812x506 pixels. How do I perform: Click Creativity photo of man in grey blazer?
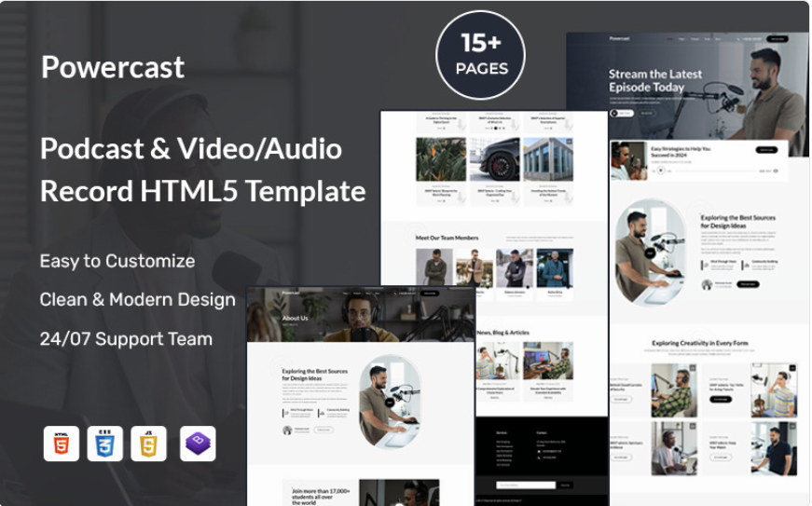[x=674, y=448]
